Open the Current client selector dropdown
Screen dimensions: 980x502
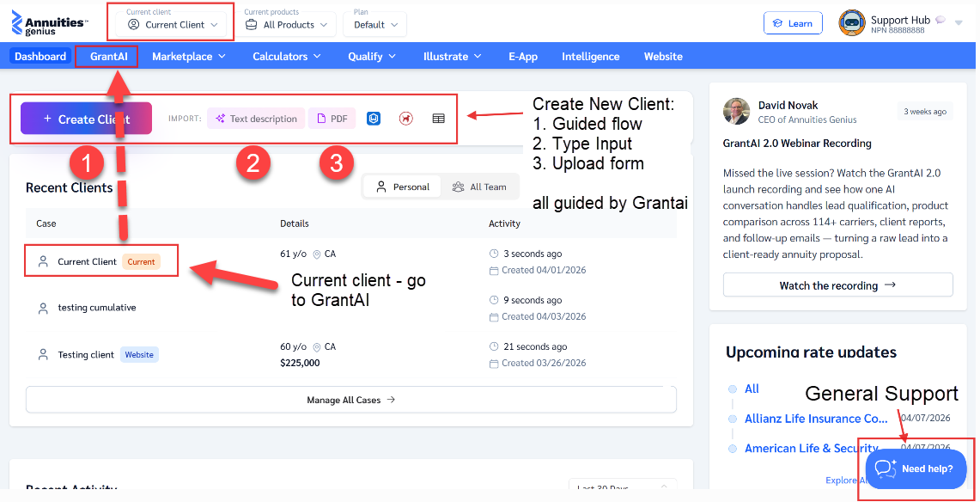(171, 24)
